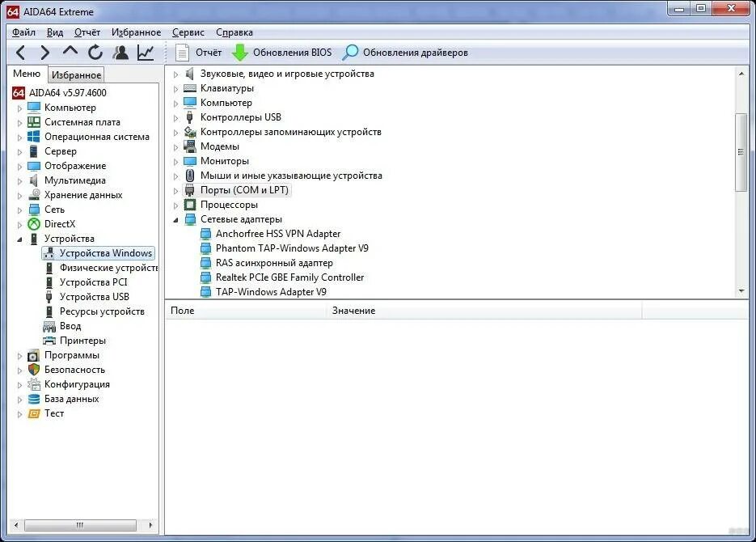Click the green BIOS update arrow icon
Screen dimensions: 756x542
coord(239,53)
